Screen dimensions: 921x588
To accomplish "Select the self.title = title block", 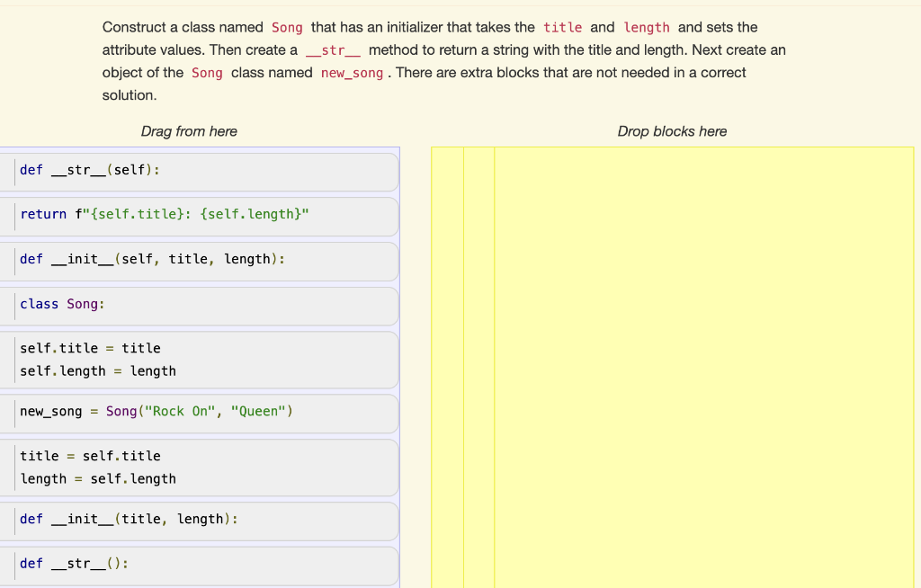I will (90, 348).
